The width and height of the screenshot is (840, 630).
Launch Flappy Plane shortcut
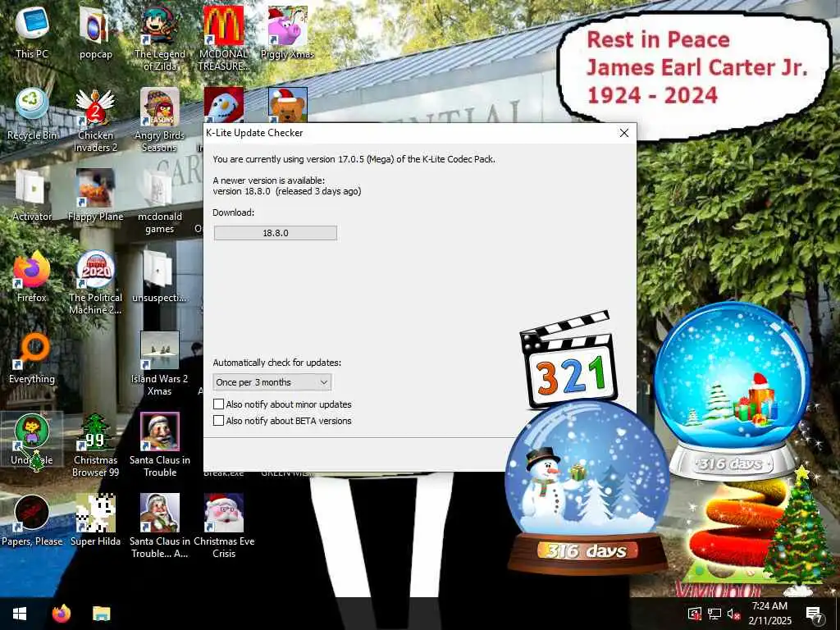click(x=95, y=195)
